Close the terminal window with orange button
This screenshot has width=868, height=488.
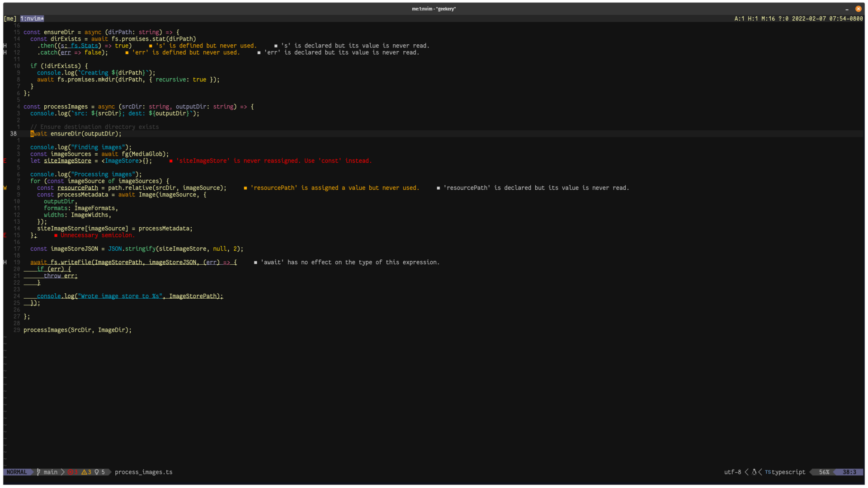858,9
